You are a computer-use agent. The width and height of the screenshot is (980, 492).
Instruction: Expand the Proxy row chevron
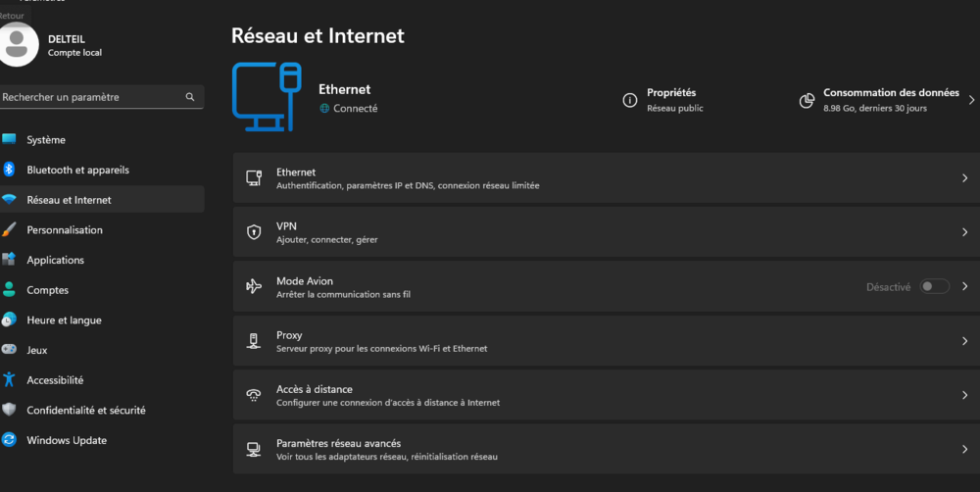[x=964, y=341]
